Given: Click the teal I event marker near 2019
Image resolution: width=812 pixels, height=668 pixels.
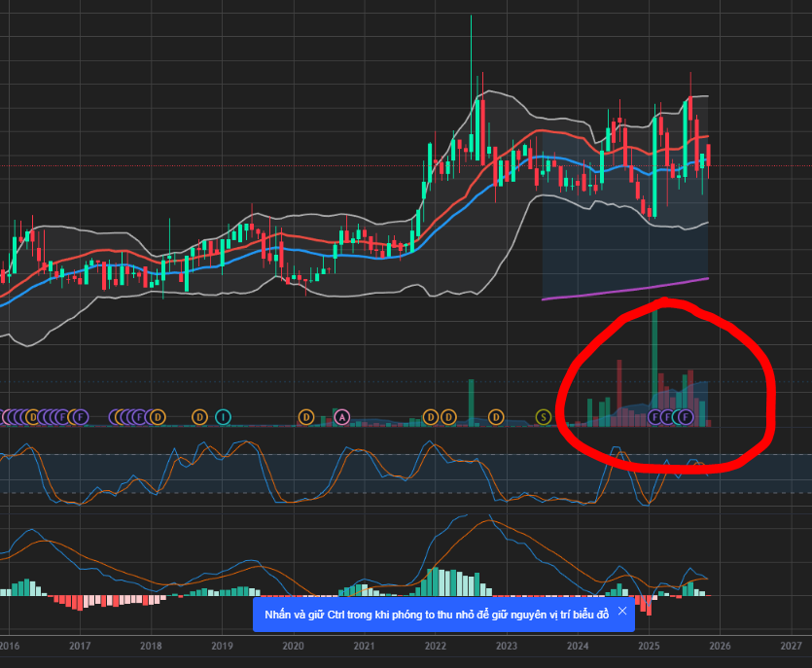Looking at the screenshot, I should coord(223,417).
